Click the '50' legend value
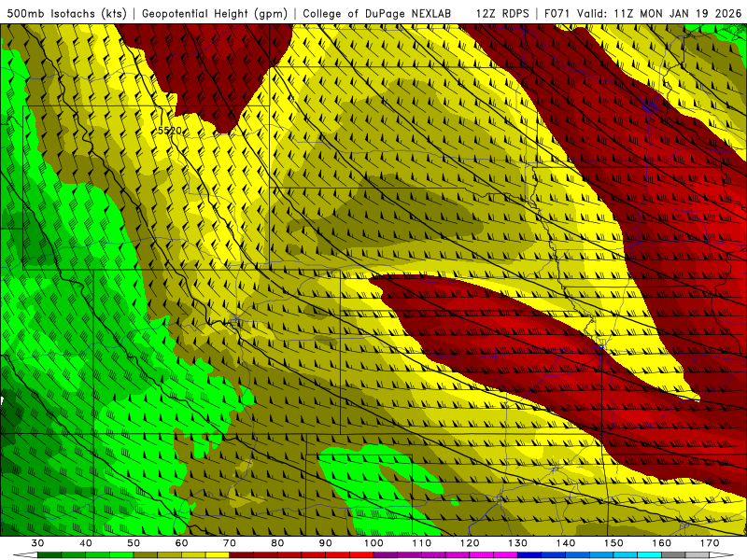The height and width of the screenshot is (560, 747). point(134,543)
